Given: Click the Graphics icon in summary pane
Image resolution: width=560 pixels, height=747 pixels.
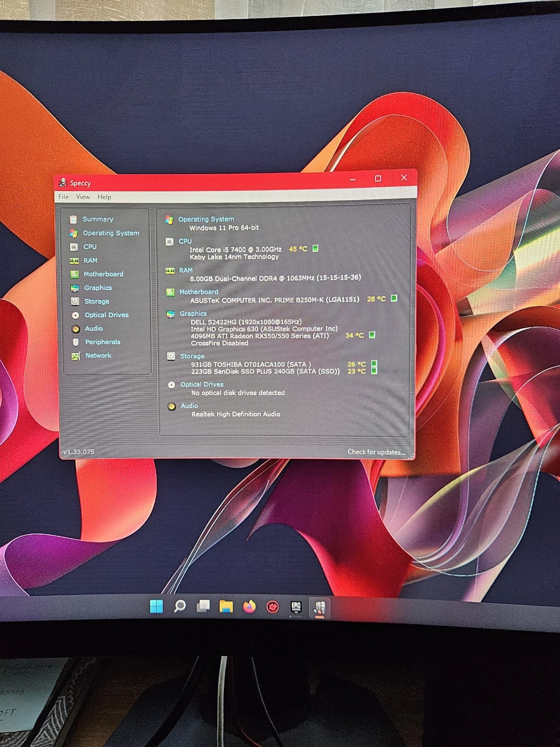Looking at the screenshot, I should tap(171, 314).
